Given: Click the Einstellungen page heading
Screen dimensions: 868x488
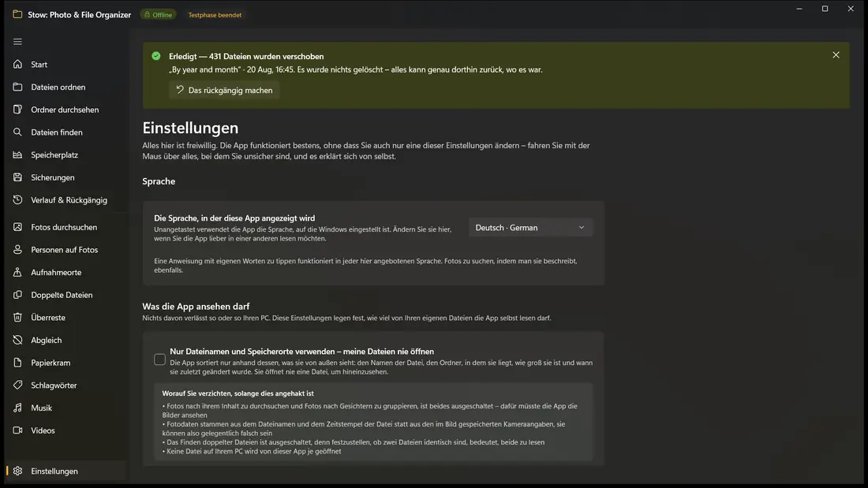Looking at the screenshot, I should [190, 128].
